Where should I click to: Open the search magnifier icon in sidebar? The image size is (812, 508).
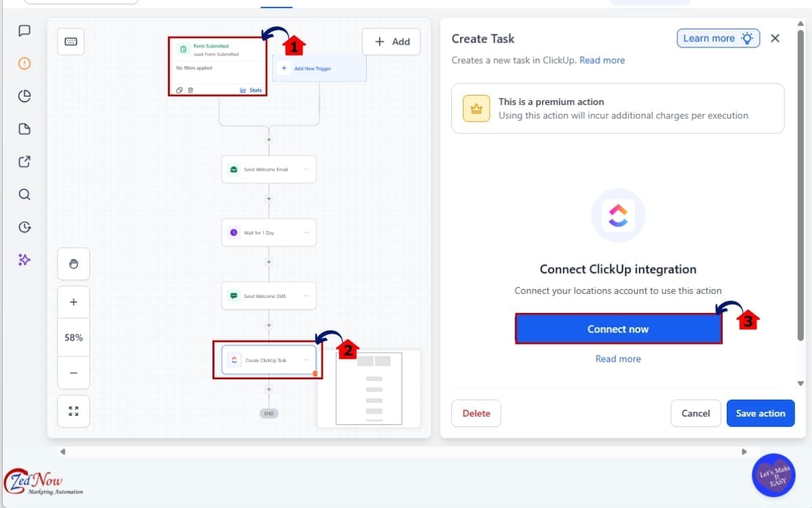[x=24, y=194]
